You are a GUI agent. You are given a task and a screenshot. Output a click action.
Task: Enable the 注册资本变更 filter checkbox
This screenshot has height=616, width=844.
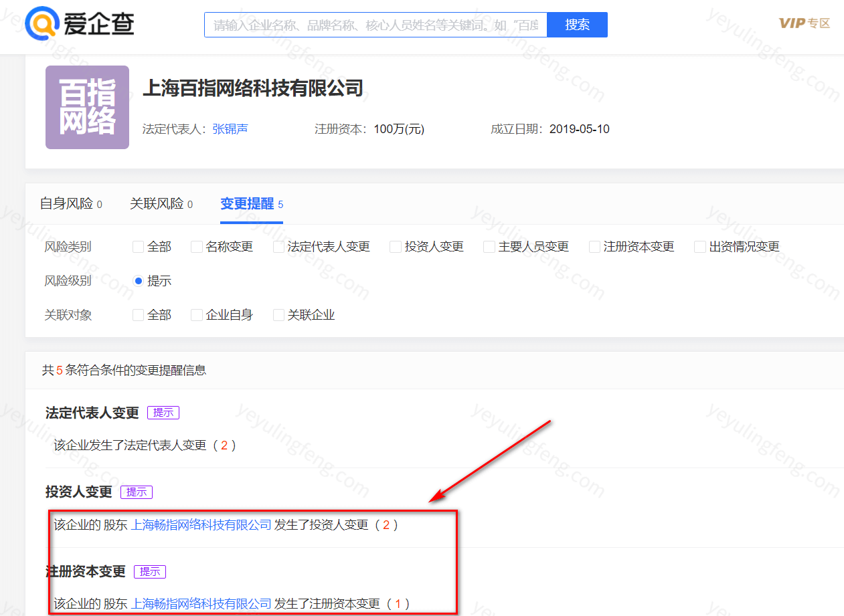click(594, 247)
